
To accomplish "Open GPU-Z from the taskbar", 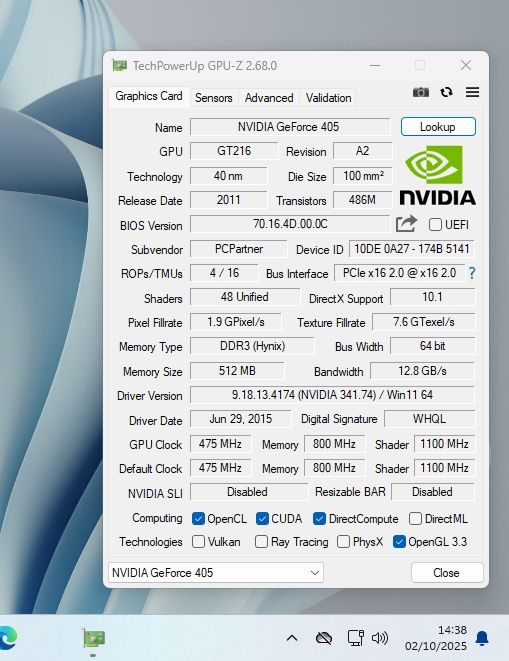I will 94,639.
